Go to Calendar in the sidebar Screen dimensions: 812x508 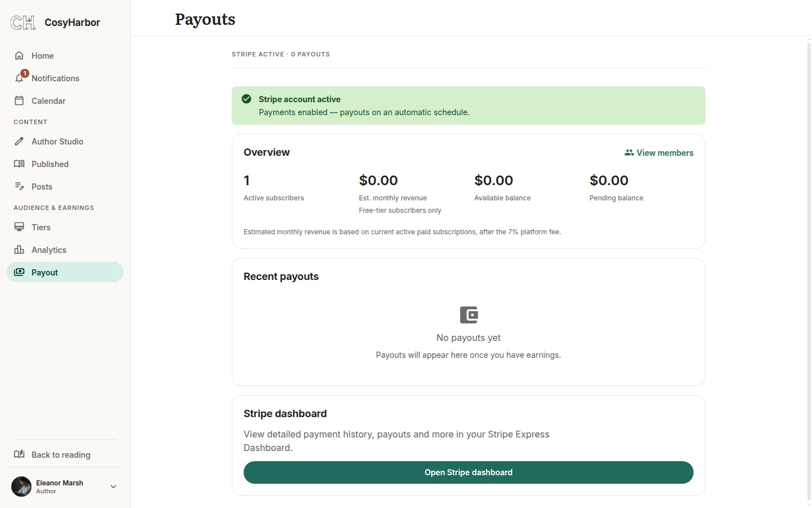(x=65, y=100)
